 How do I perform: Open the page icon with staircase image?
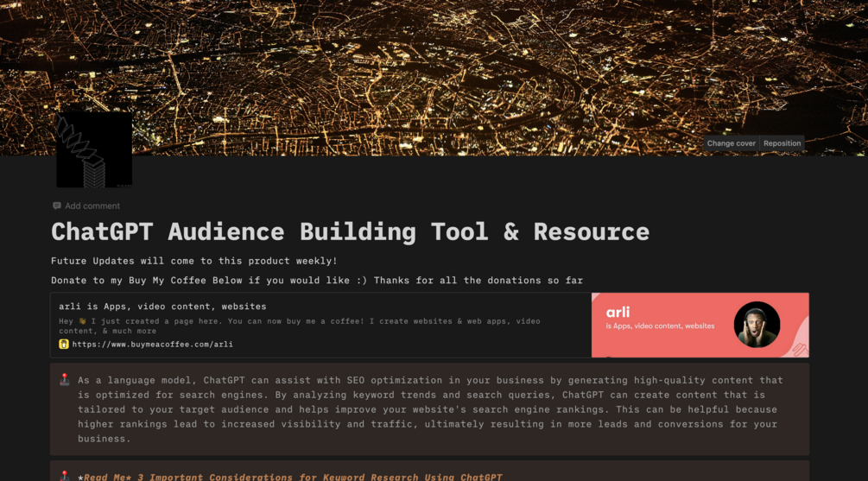click(94, 150)
